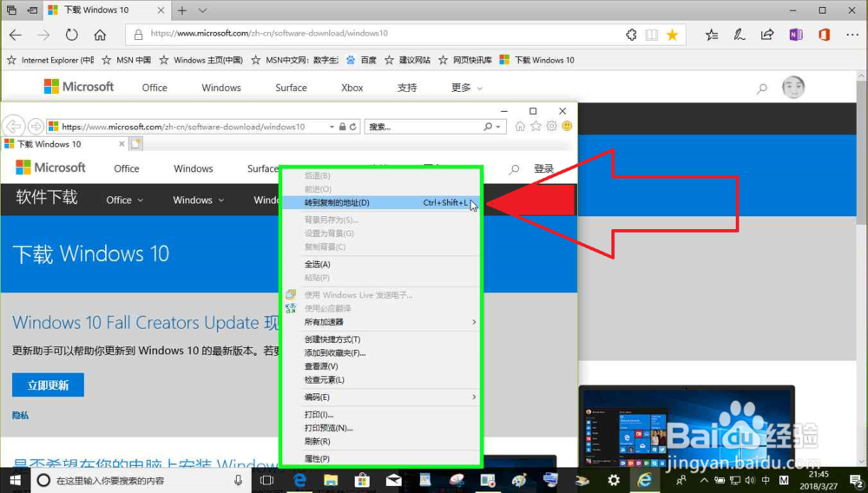
Task: Open File Explorer from taskbar
Action: coord(331,480)
